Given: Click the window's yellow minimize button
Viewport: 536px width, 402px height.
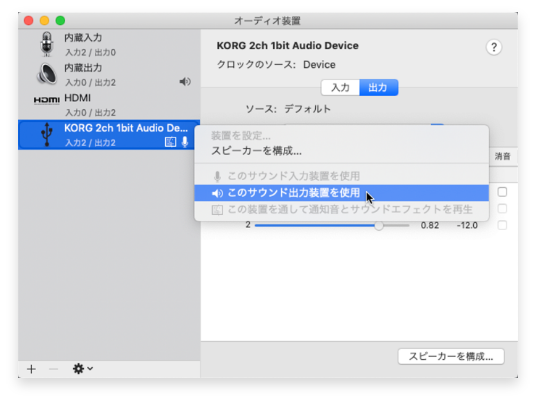Looking at the screenshot, I should (x=44, y=21).
